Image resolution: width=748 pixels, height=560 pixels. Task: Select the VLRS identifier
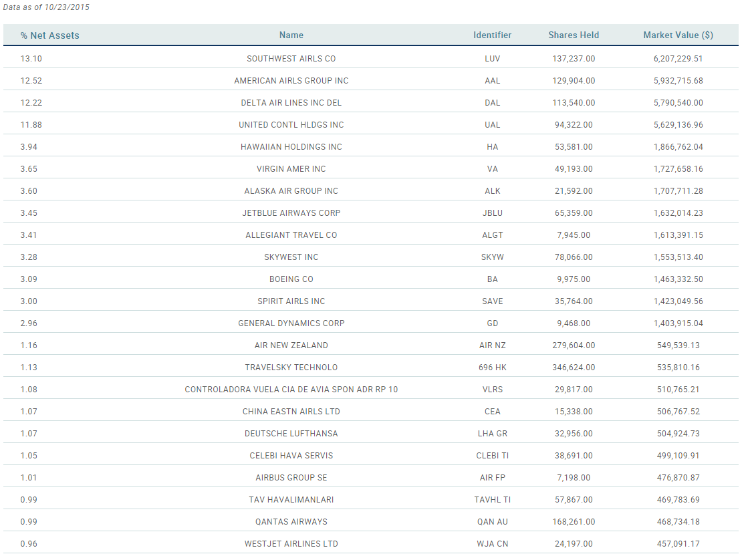pos(492,389)
